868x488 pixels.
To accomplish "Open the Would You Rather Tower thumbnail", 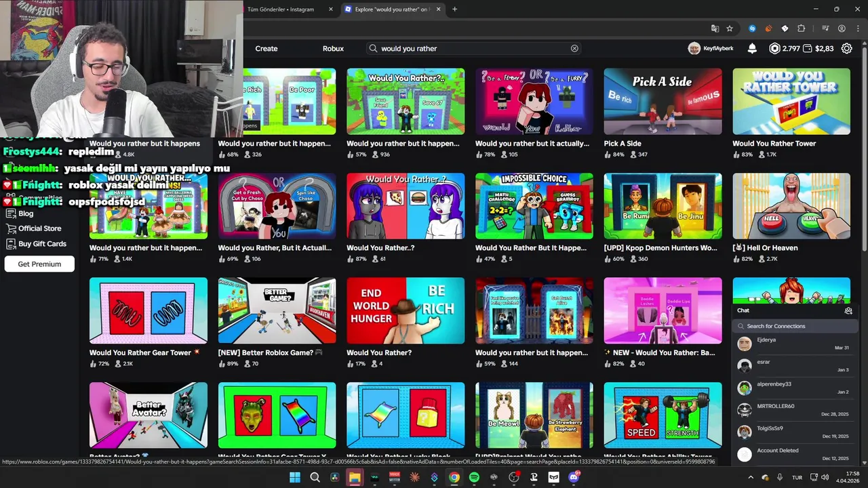I will pyautogui.click(x=791, y=101).
